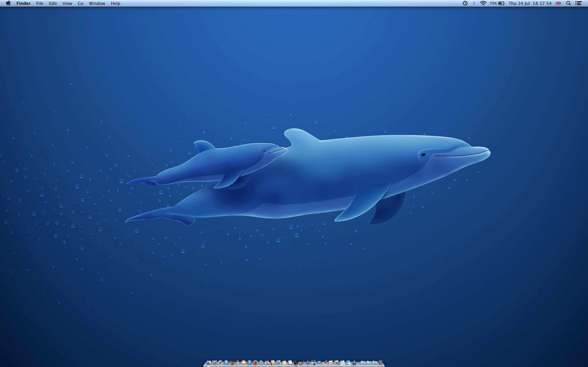Image resolution: width=588 pixels, height=367 pixels.
Task: Open App Store in dock
Action: (226, 363)
